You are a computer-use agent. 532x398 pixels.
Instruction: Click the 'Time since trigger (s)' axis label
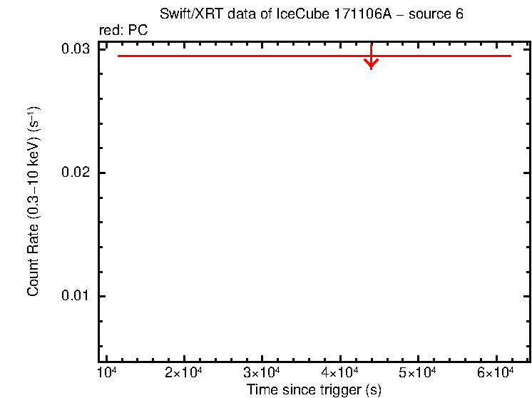tap(314, 389)
